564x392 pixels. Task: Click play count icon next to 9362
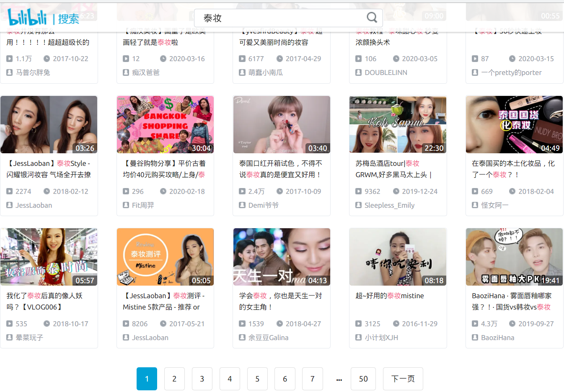tap(359, 191)
